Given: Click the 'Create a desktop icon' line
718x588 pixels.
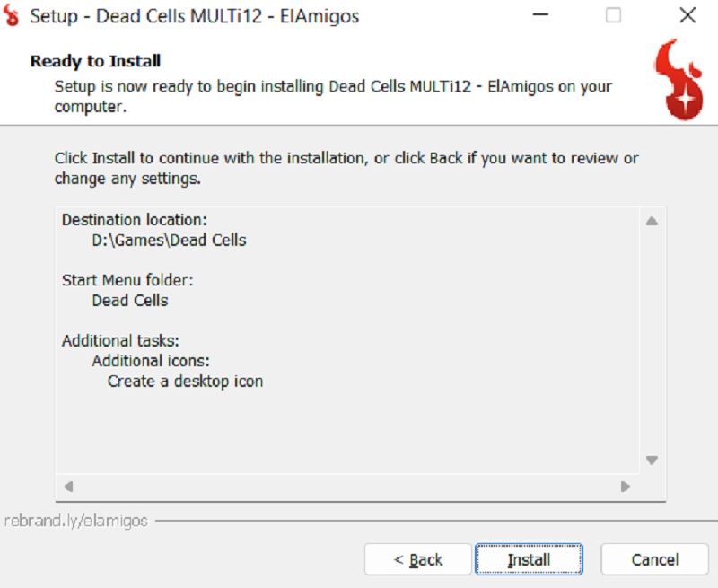Looking at the screenshot, I should 186,381.
